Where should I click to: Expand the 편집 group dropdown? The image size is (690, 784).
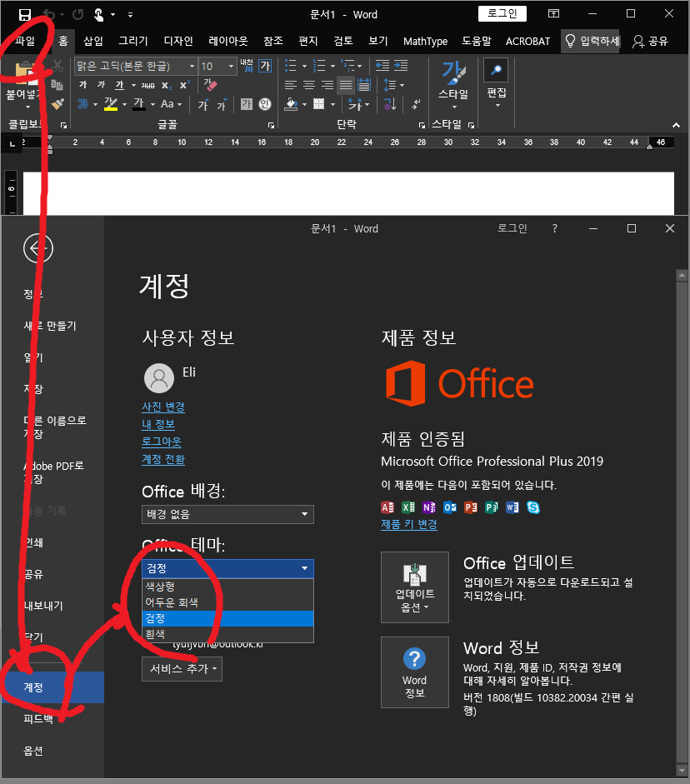click(x=497, y=106)
